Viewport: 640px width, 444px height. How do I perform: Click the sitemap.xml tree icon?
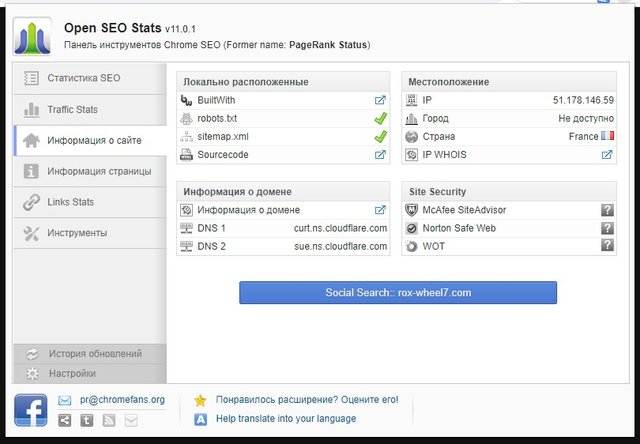pyautogui.click(x=187, y=137)
